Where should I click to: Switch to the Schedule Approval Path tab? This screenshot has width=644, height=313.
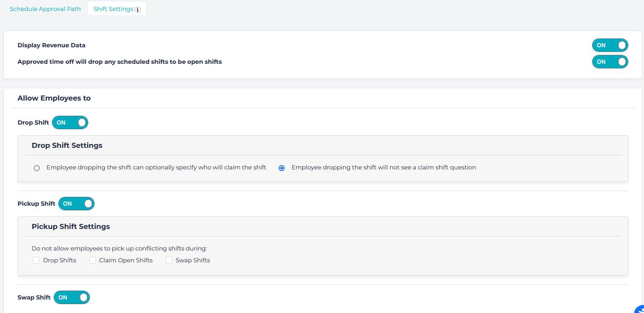point(45,9)
